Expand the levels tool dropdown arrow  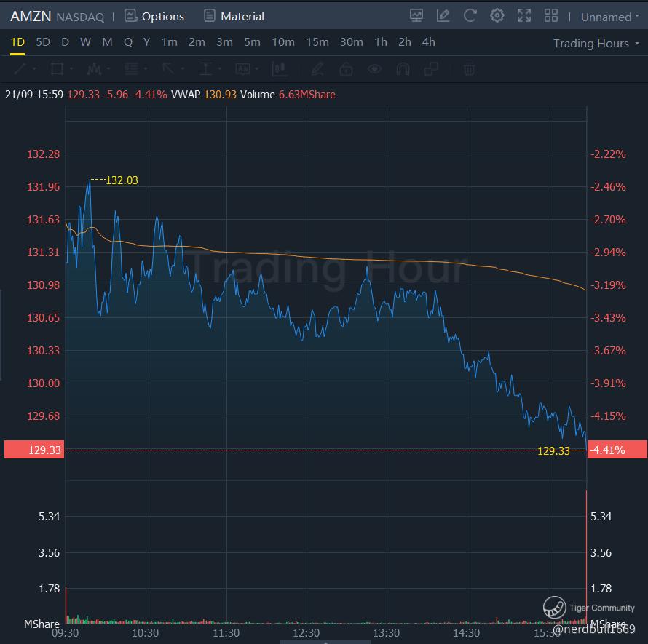[x=146, y=68]
